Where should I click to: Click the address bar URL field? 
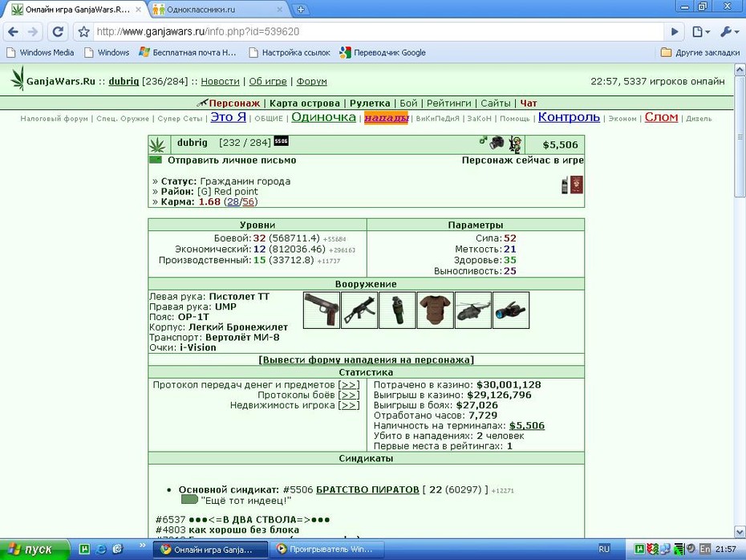pos(379,32)
